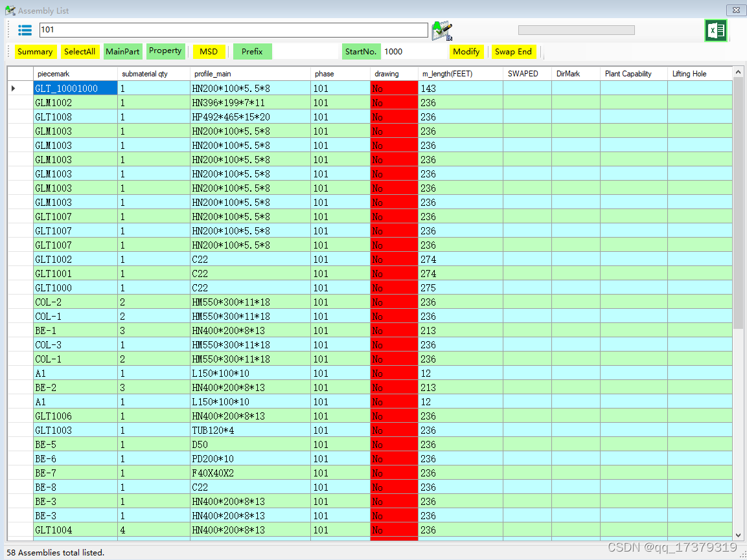Click the MSD button
Screen dimensions: 747x560
(x=209, y=51)
